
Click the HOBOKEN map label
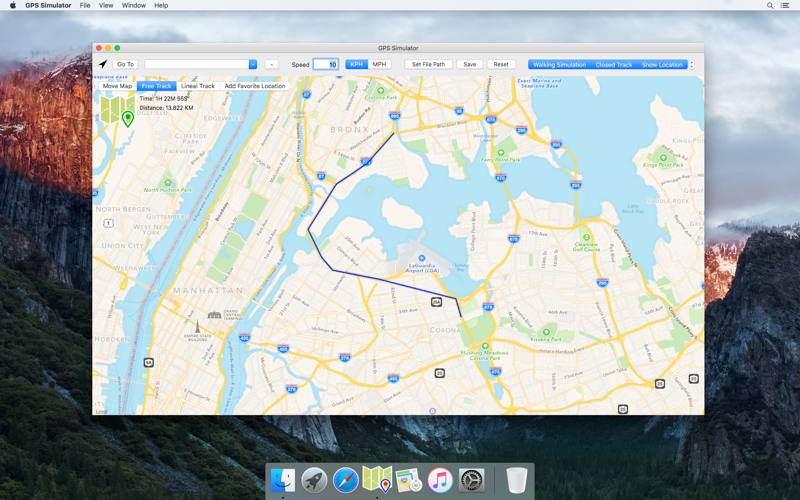click(x=111, y=339)
